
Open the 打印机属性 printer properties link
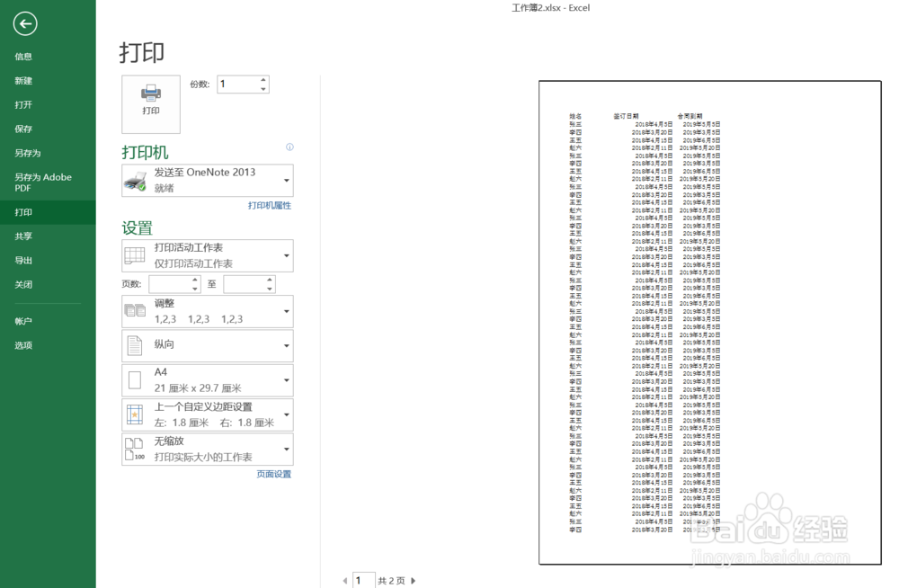pos(270,205)
